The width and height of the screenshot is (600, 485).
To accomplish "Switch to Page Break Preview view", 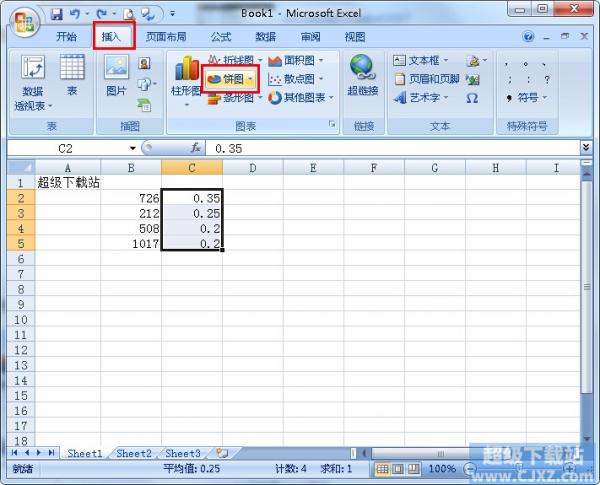I will [x=414, y=469].
